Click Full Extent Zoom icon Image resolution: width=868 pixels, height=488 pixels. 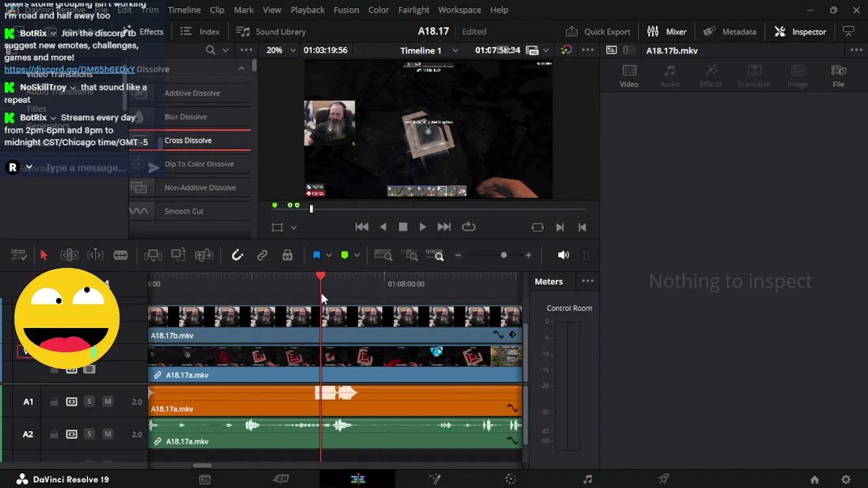[383, 255]
